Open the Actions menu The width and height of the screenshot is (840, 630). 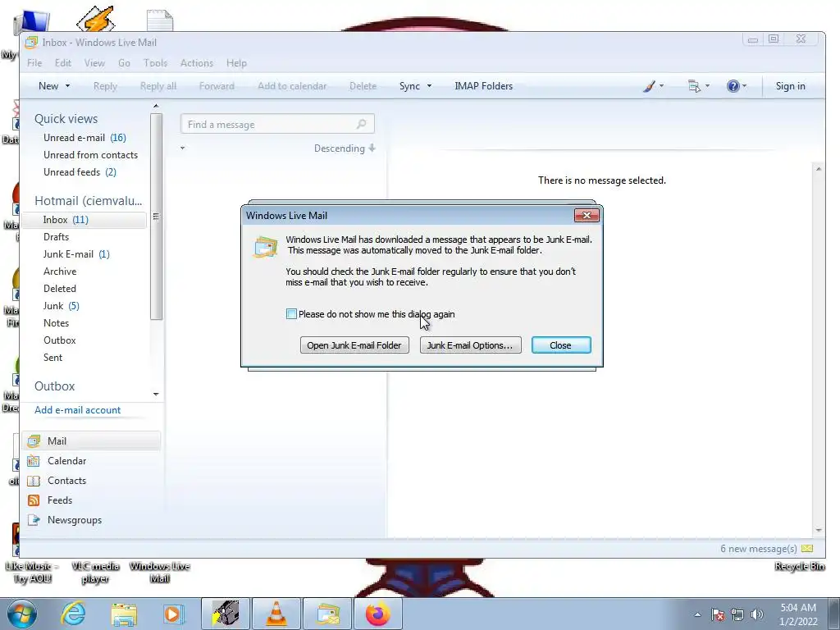(x=197, y=62)
